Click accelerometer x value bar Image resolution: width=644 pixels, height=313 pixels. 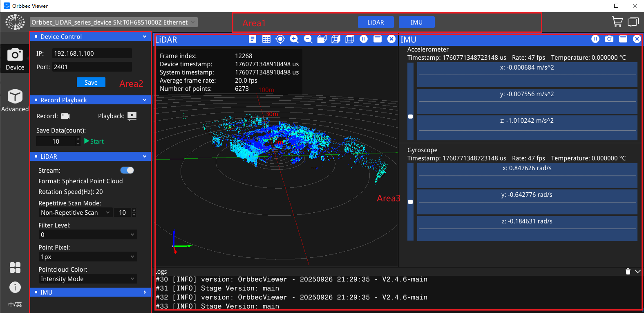click(x=527, y=74)
